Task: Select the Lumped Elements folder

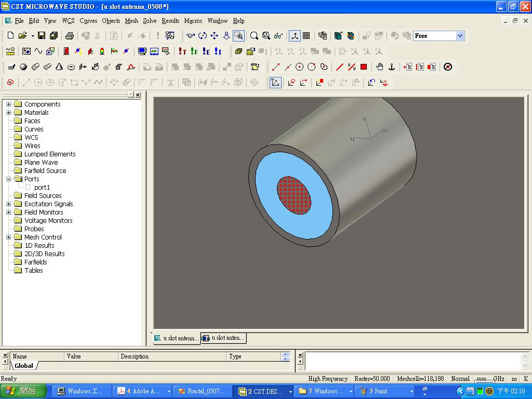Action: pos(50,154)
